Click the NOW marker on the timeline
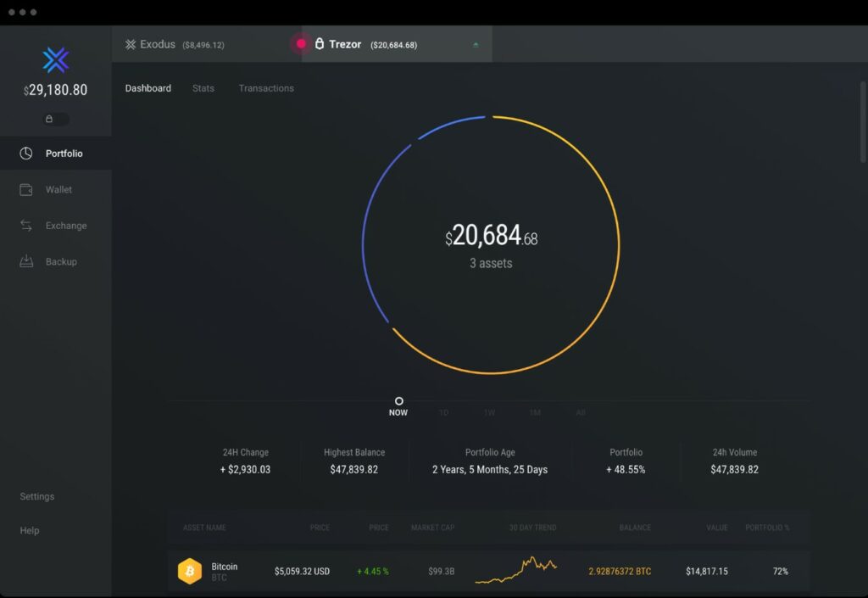868x598 pixels. pyautogui.click(x=398, y=406)
